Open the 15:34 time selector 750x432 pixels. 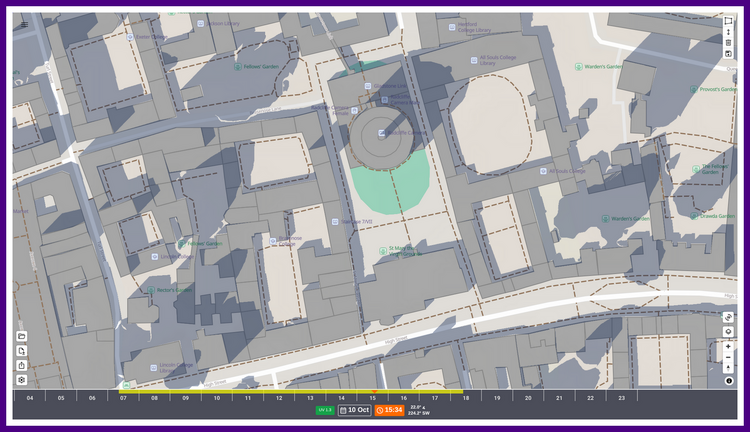389,410
